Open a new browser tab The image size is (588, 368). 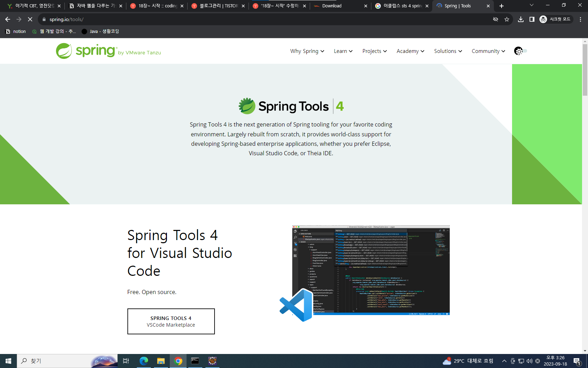502,6
